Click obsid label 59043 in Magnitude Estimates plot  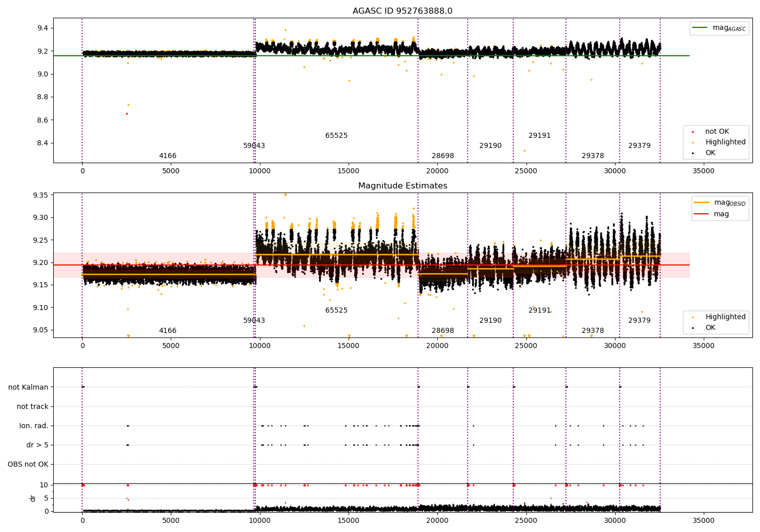click(x=254, y=321)
